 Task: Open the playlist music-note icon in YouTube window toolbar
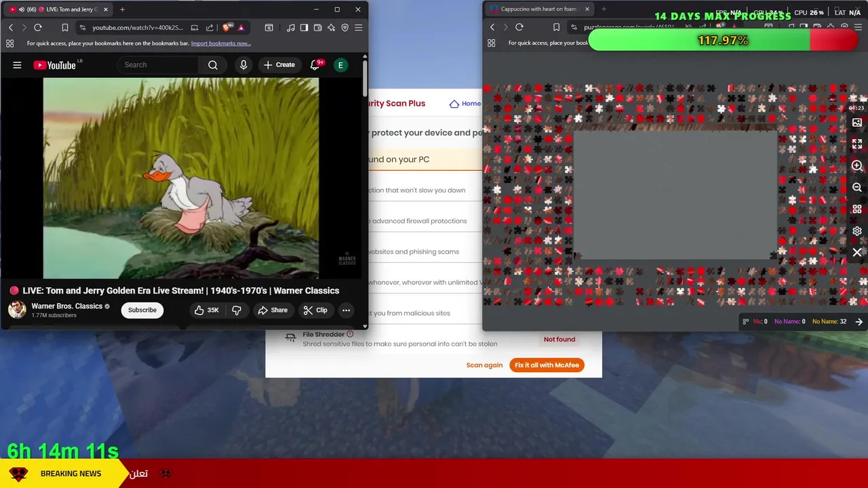[291, 28]
